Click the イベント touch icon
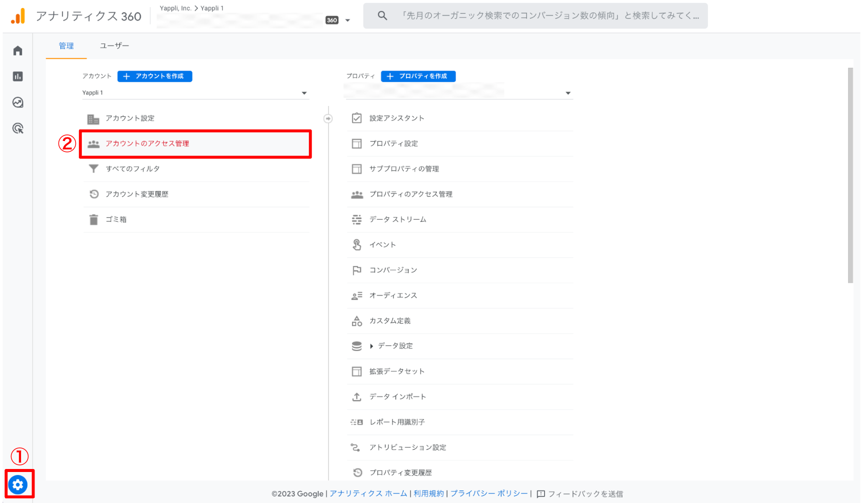This screenshot has width=868, height=503. (x=357, y=245)
